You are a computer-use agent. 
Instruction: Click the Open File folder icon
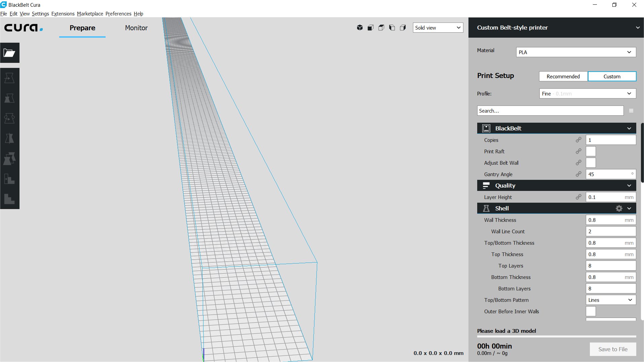pos(9,53)
